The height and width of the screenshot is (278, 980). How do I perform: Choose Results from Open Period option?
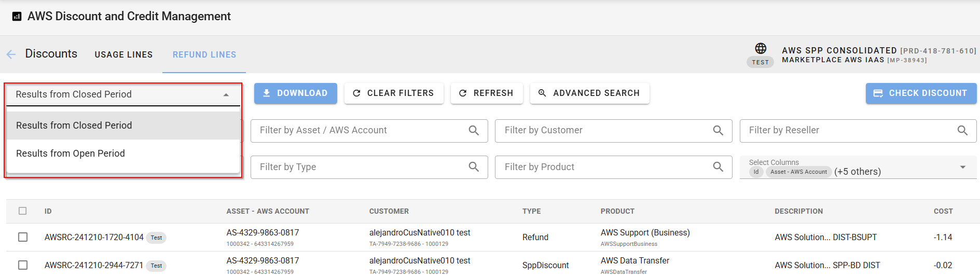click(x=71, y=154)
